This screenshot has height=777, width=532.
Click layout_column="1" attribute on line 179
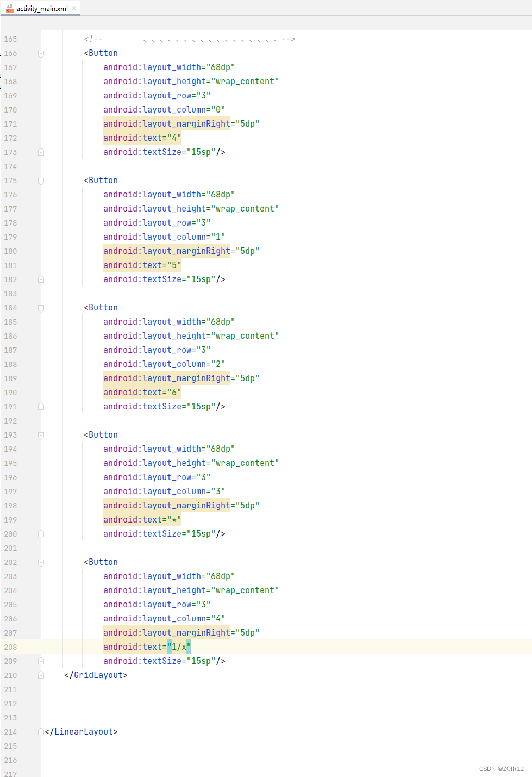(164, 237)
